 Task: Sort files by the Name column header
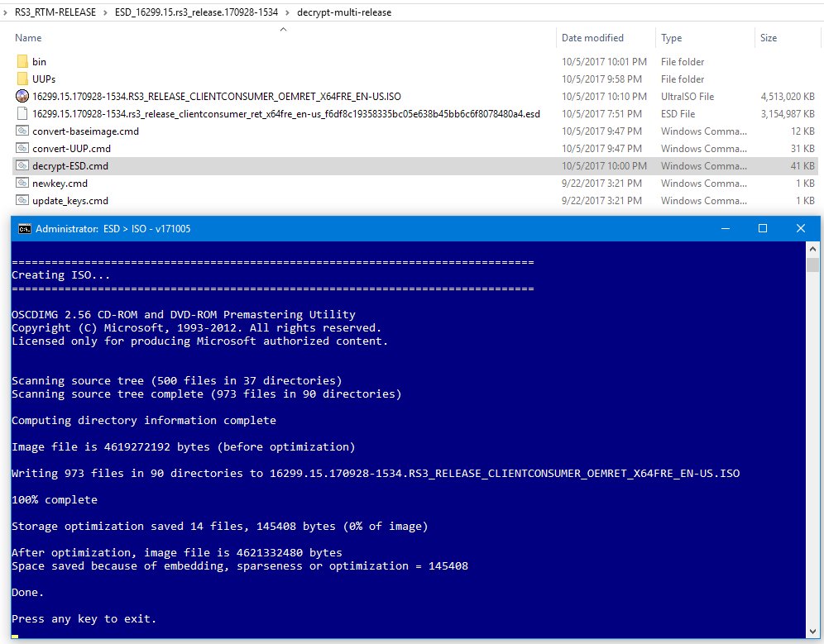pos(28,38)
